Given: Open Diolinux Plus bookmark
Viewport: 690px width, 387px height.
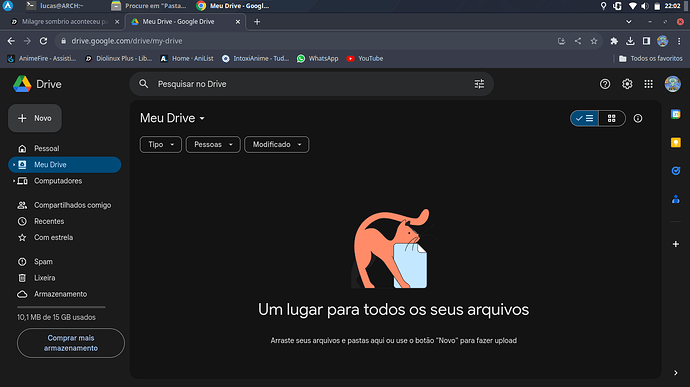Looking at the screenshot, I should (118, 59).
